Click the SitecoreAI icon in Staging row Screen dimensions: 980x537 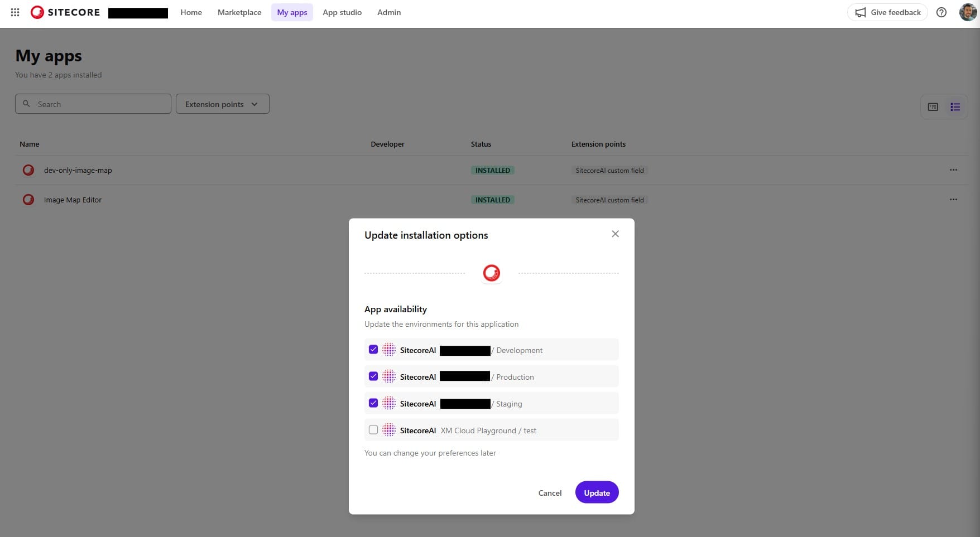pos(389,403)
